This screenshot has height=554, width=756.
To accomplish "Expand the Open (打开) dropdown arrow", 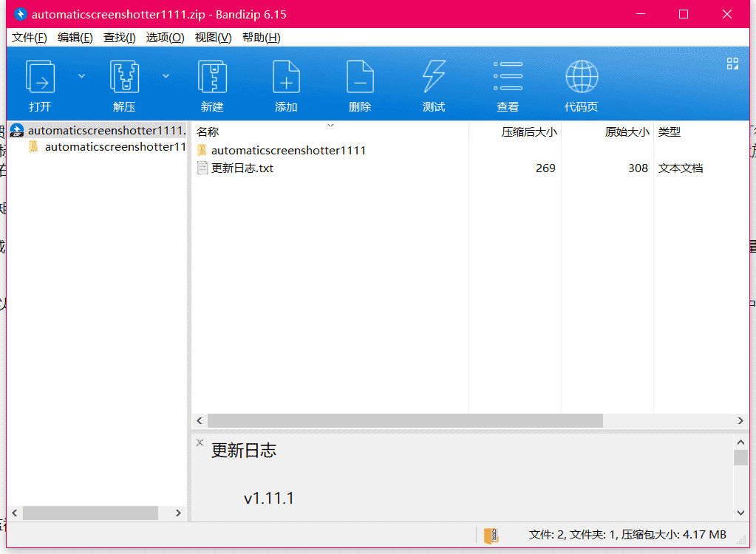I will (x=81, y=76).
